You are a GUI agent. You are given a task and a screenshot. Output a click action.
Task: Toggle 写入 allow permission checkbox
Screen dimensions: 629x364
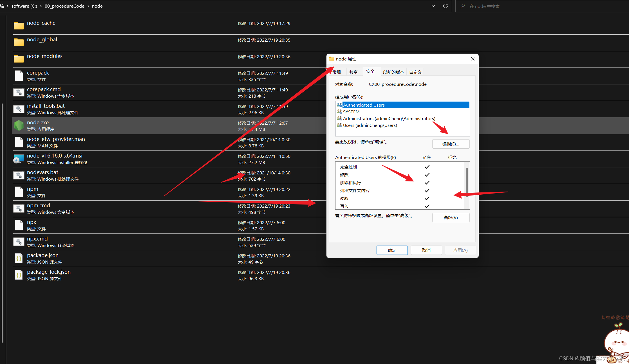click(x=427, y=206)
